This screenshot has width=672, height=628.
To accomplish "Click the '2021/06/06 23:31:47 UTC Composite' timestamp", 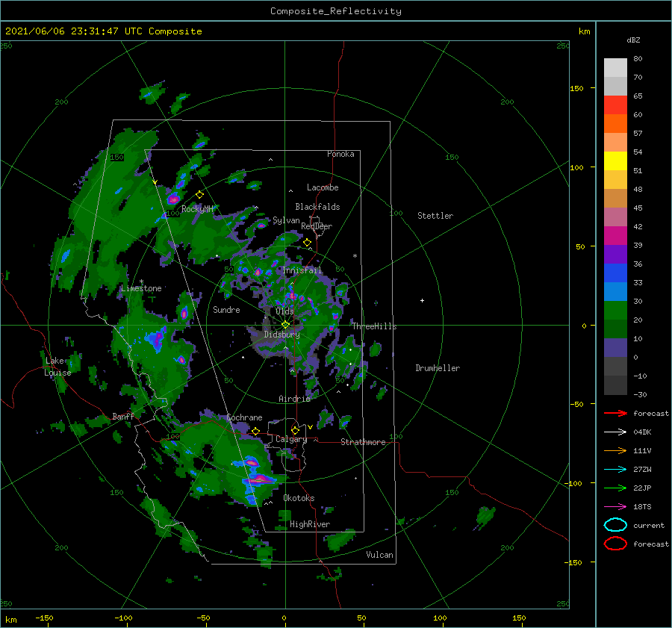I will click(x=103, y=31).
